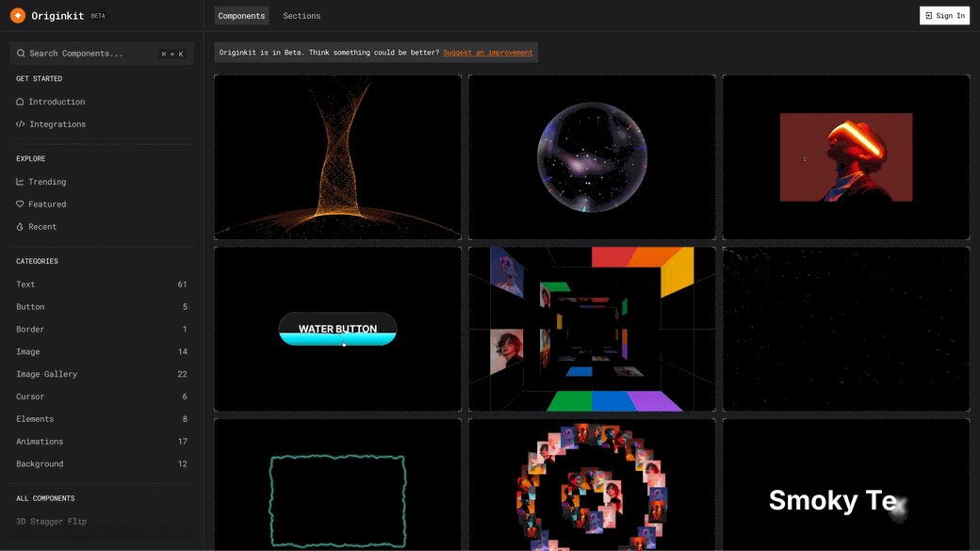Image resolution: width=980 pixels, height=551 pixels.
Task: Focus the Search Components field
Action: 101,53
